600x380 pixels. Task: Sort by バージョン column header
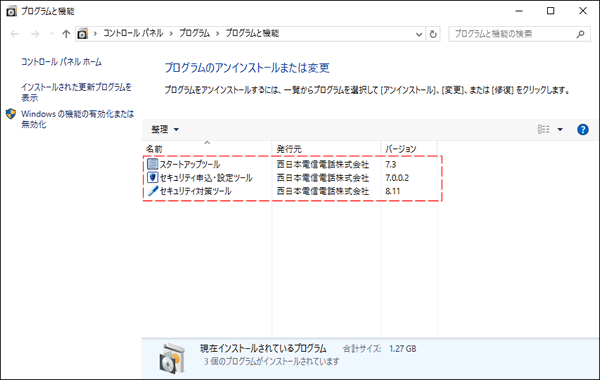click(x=409, y=149)
